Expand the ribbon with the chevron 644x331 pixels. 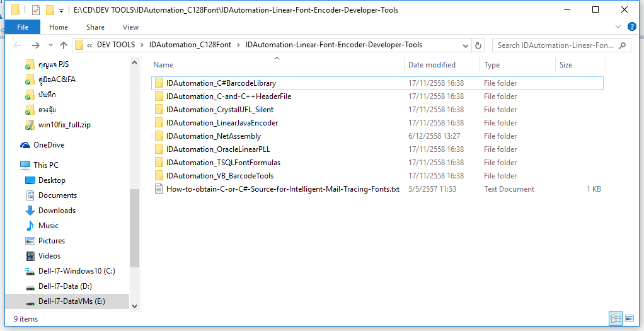pyautogui.click(x=618, y=26)
